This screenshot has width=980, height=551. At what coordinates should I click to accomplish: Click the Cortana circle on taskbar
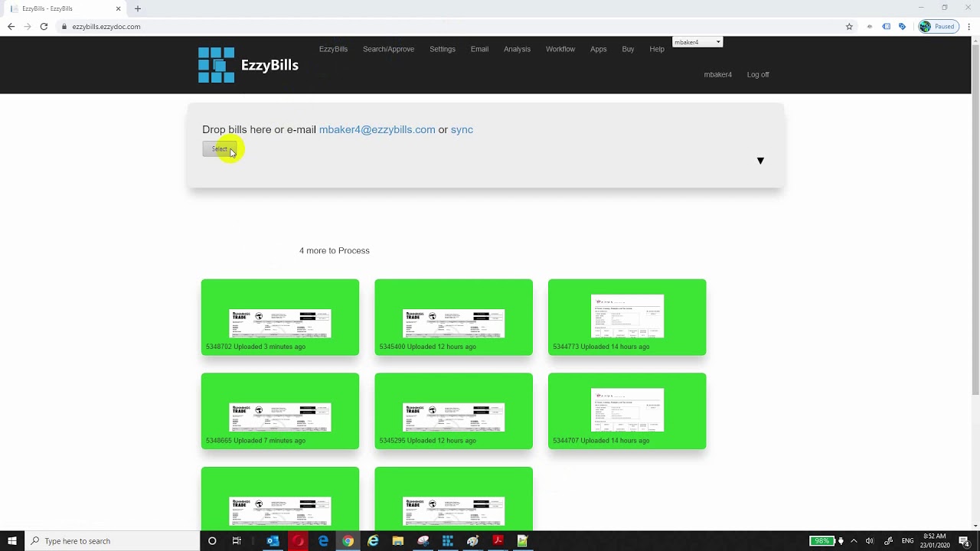pos(212,541)
